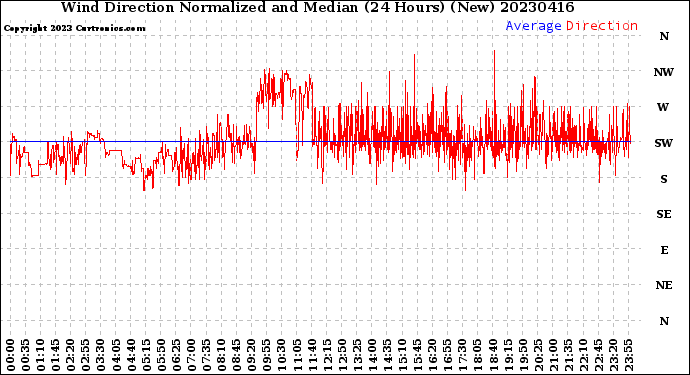Viewport: 690px width, 375px height.
Task: Click the 21:35 time axis label
Action: click(569, 356)
